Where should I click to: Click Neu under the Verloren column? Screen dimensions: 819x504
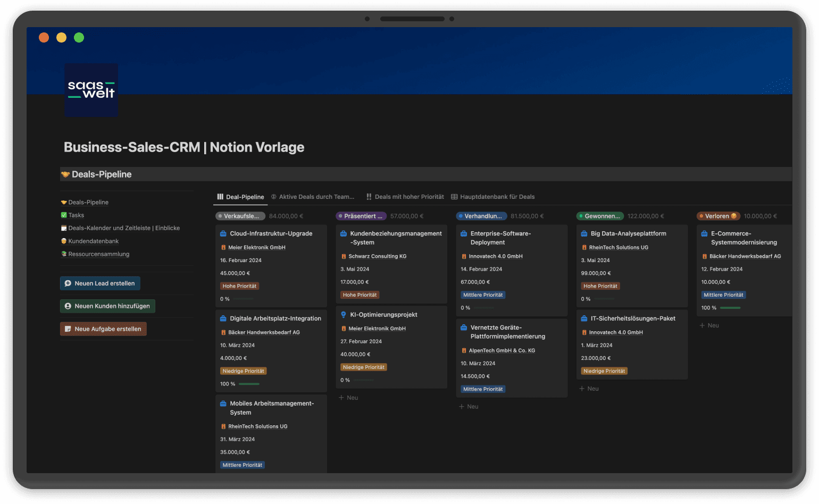(x=709, y=325)
